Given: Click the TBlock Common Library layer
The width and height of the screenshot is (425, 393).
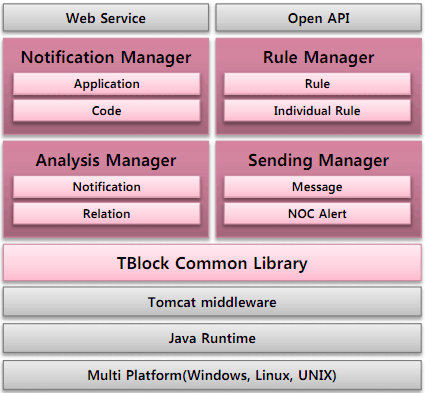Looking at the screenshot, I should click(x=212, y=263).
